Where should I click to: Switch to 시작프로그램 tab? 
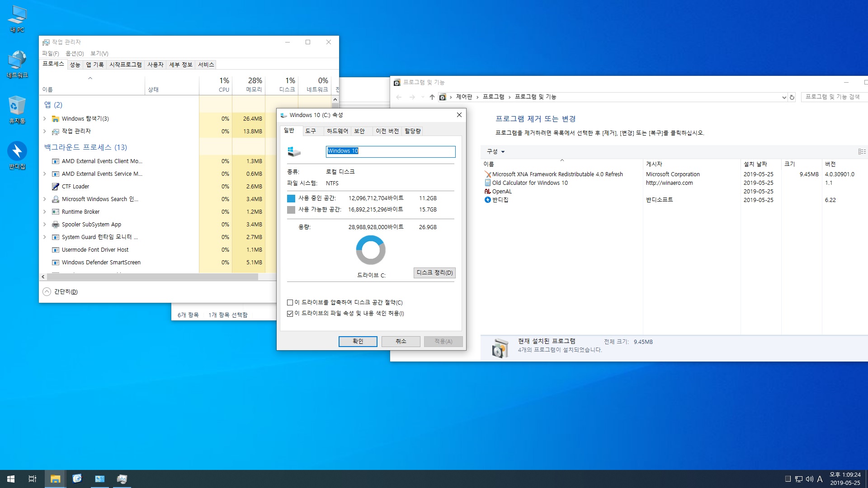point(126,65)
